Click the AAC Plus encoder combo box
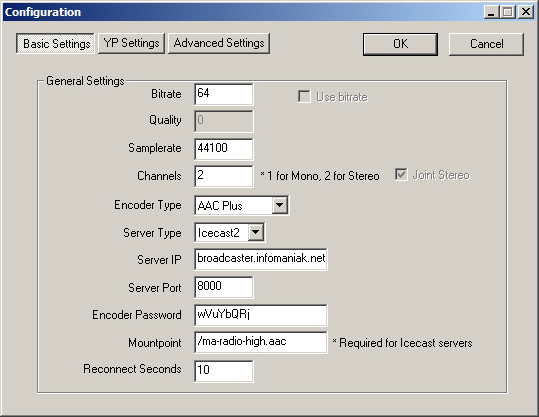The height and width of the screenshot is (417, 539). [241, 205]
